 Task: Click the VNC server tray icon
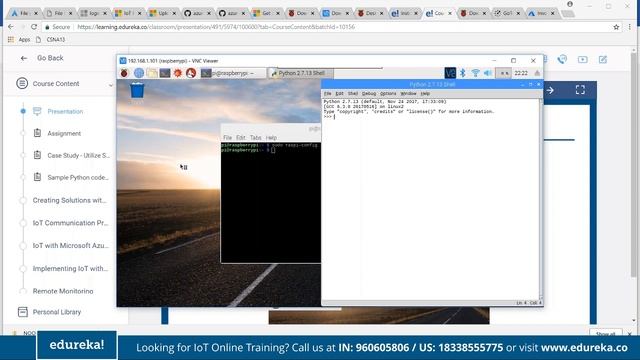[450, 73]
